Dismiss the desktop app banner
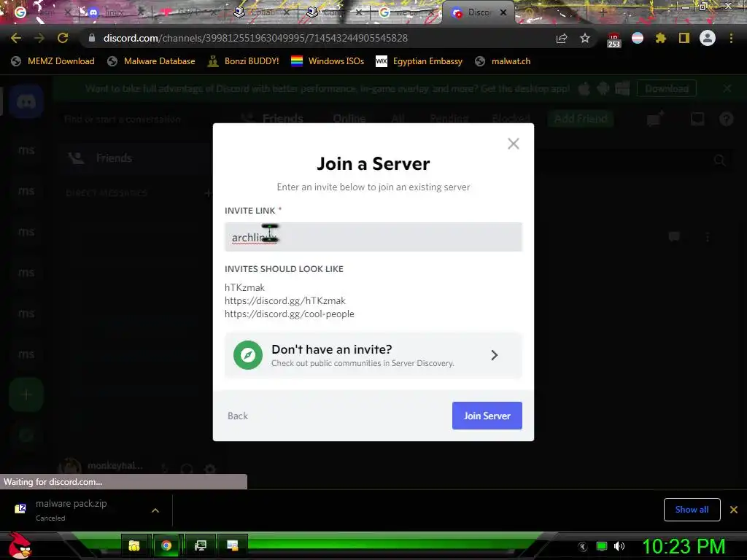Screen dimensions: 747x560 pyautogui.click(x=727, y=88)
